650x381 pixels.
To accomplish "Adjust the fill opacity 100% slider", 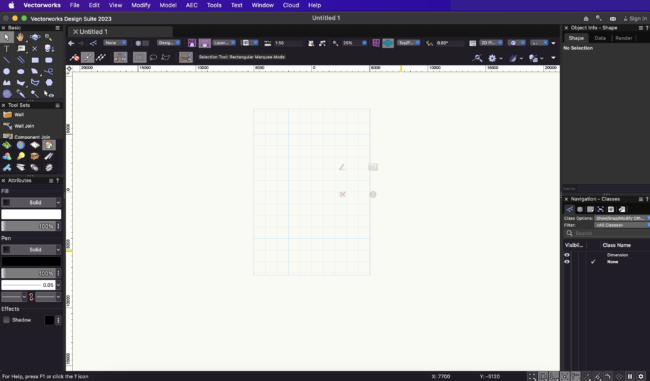I will tap(28, 226).
